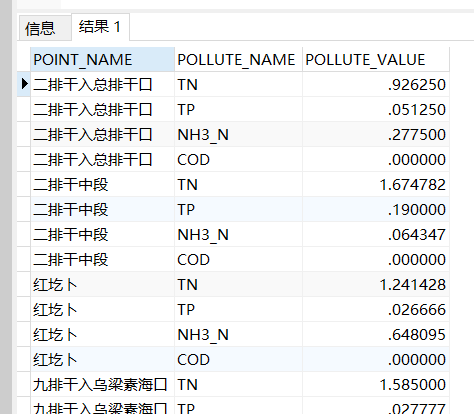This screenshot has width=474, height=414.
Task: Select 红圪卜 cell in COD row
Action: (x=102, y=360)
